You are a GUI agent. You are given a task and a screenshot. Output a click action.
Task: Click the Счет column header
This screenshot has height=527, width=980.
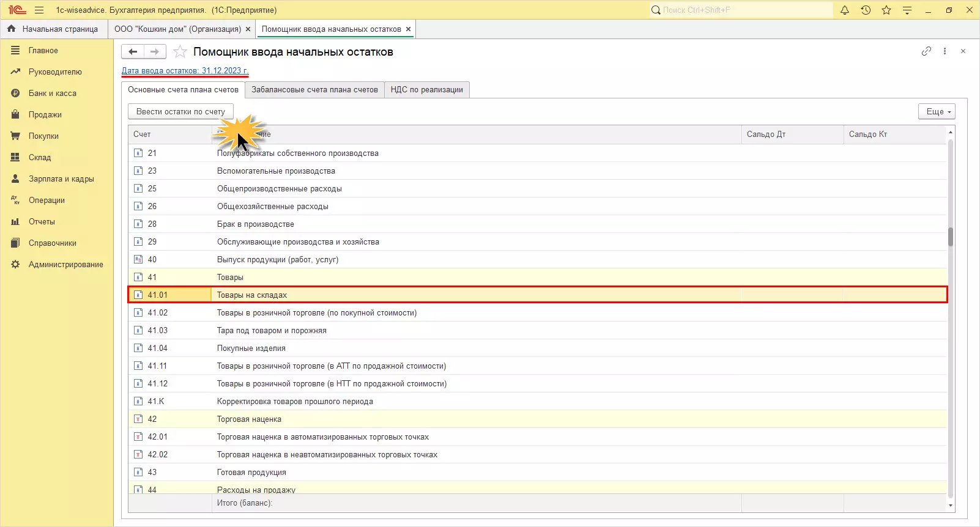[170, 135]
